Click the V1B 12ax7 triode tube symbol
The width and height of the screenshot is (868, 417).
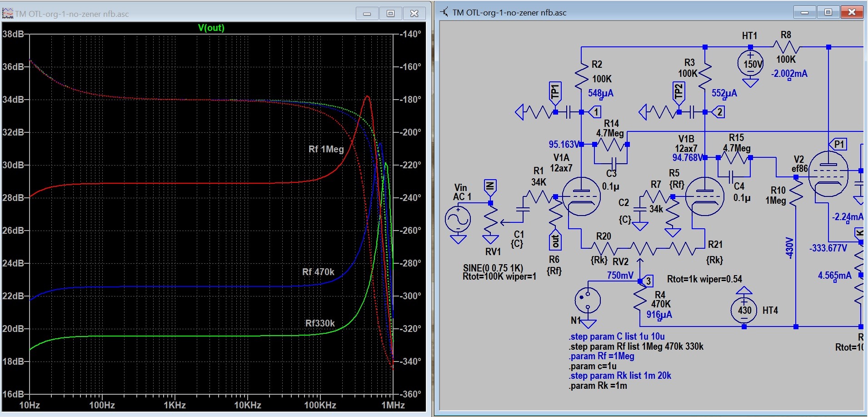[x=705, y=196]
